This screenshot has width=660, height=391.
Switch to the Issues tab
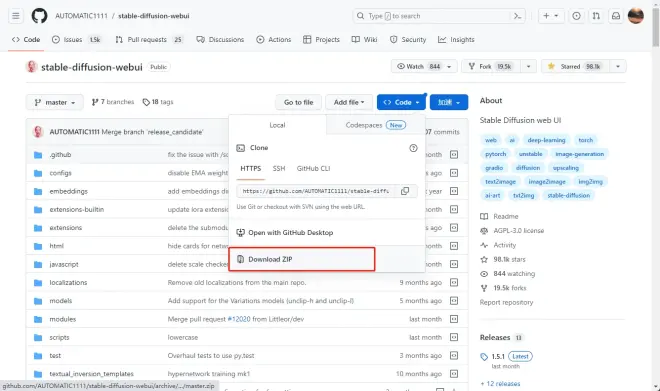(77, 40)
